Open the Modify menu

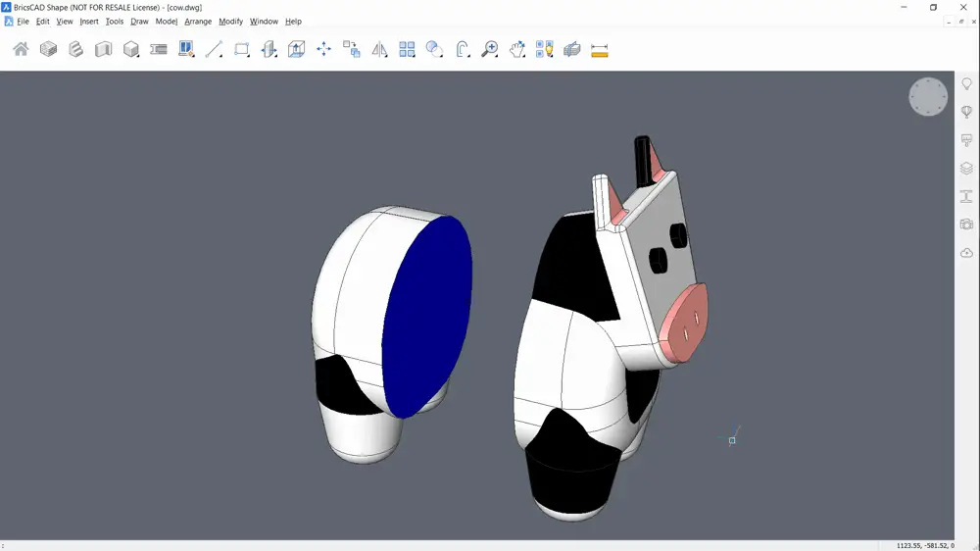(x=230, y=22)
